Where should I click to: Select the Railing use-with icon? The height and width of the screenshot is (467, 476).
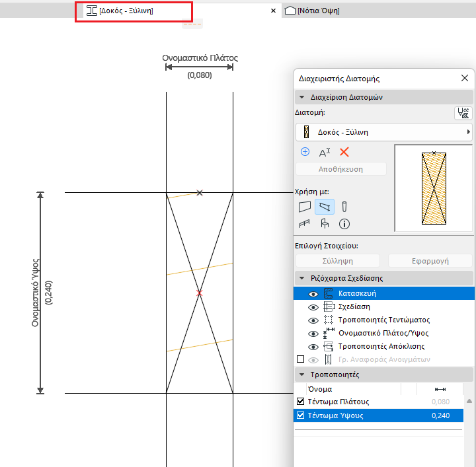click(x=305, y=224)
